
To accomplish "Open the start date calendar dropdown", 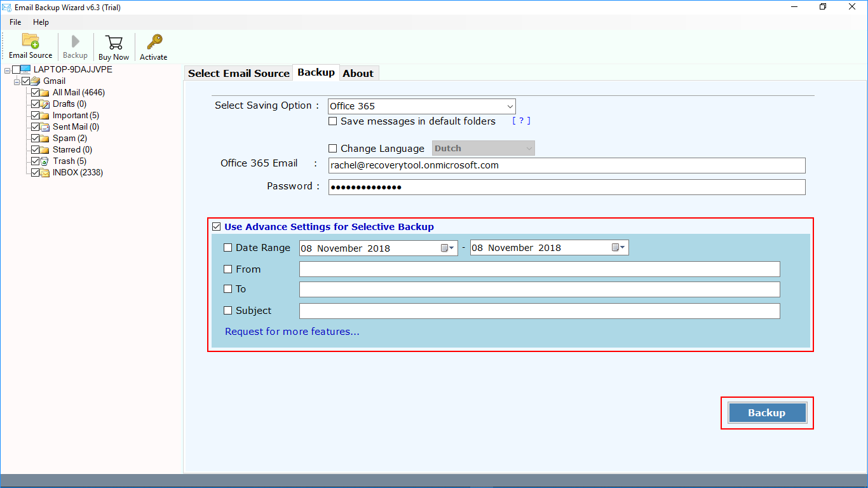I will [x=448, y=248].
